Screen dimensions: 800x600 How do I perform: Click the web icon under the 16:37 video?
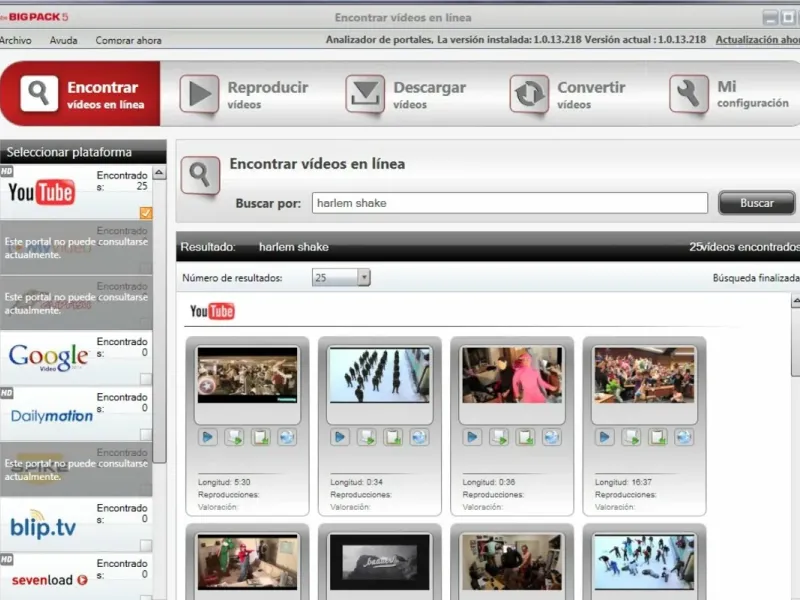(x=683, y=437)
